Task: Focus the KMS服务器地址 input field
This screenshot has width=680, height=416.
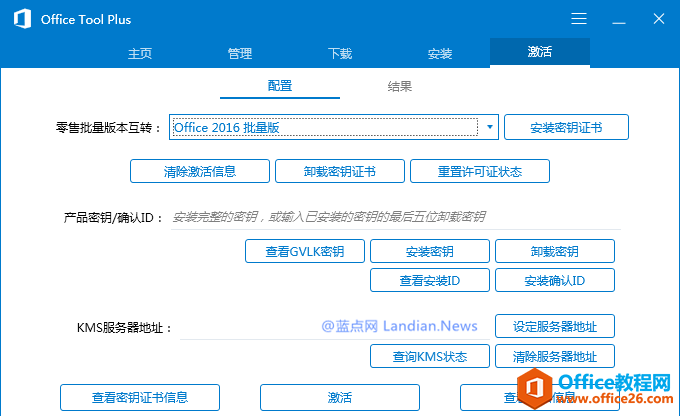Action: 335,327
